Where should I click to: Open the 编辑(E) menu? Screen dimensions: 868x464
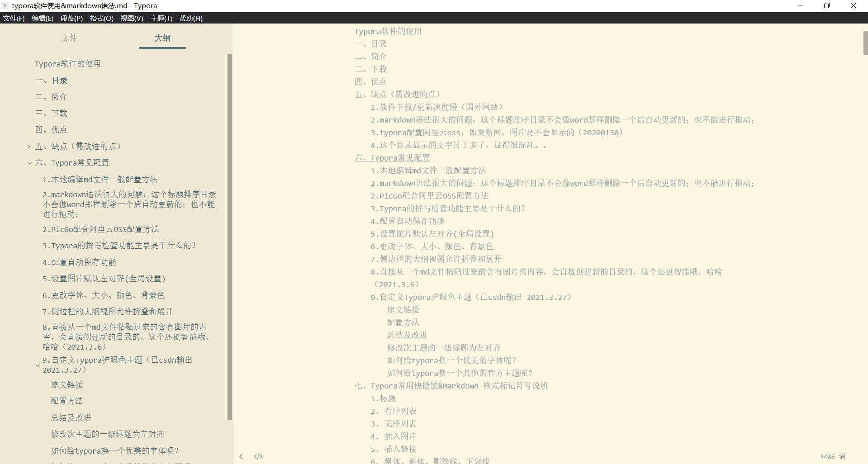point(43,18)
